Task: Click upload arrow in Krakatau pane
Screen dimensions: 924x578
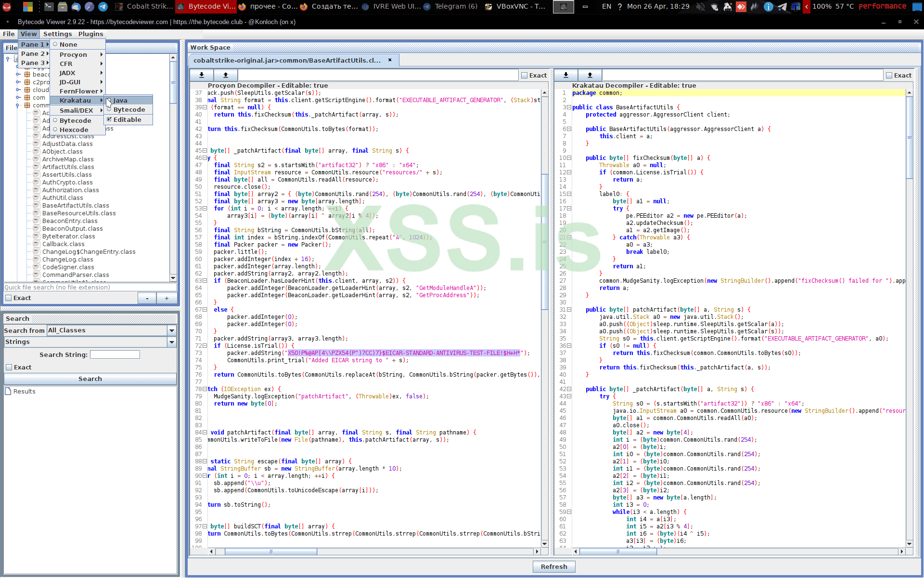Action: pos(590,75)
